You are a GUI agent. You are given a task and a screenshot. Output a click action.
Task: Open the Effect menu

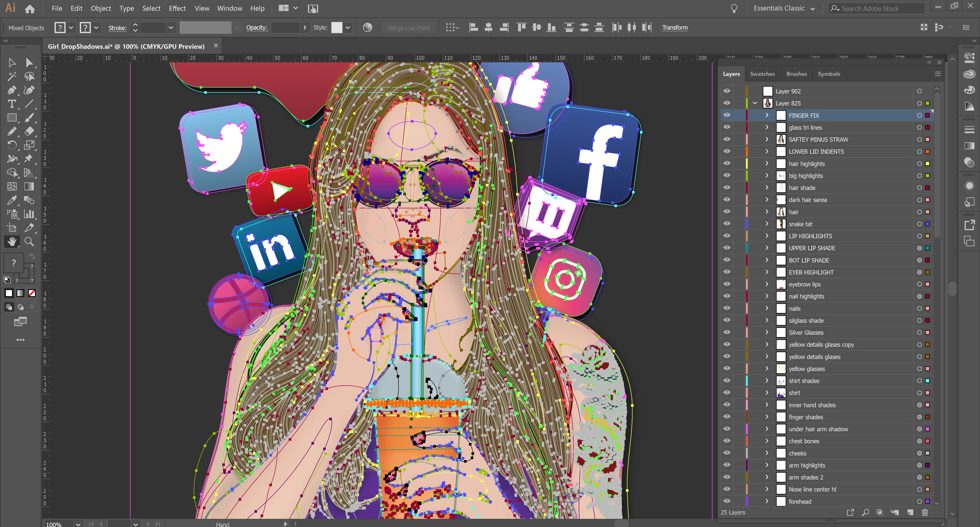tap(177, 8)
